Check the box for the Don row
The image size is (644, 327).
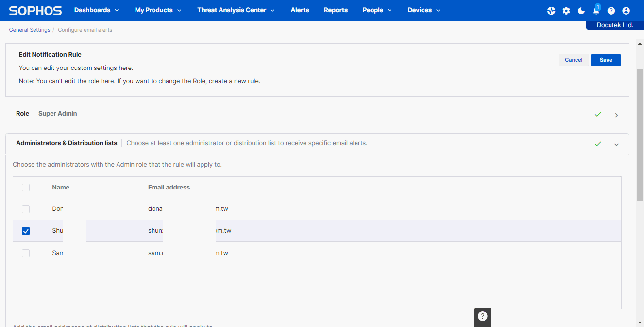[26, 209]
